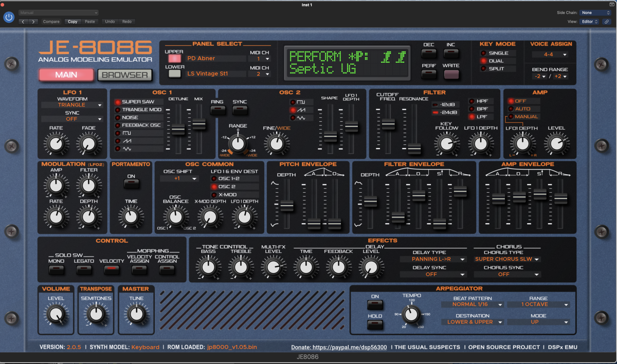Enable the Lower panel select button
This screenshot has width=617, height=364.
click(175, 74)
